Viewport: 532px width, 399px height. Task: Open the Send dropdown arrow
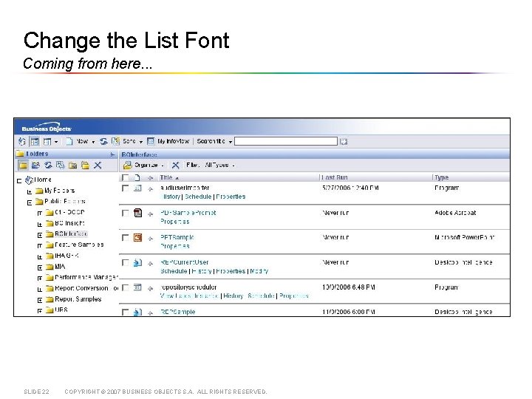click(x=141, y=142)
